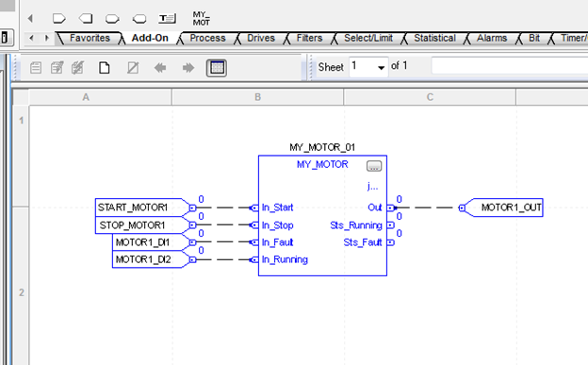Click the START_MOTOR1 output pin connector
The width and height of the screenshot is (588, 365).
[x=192, y=207]
